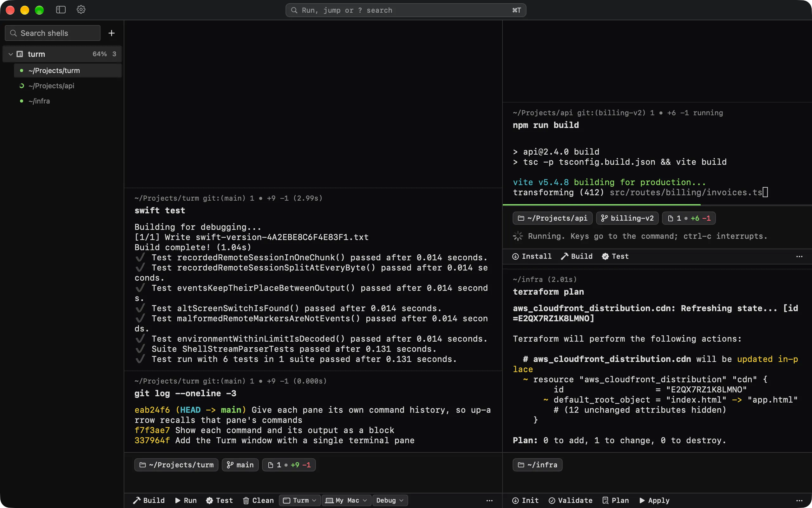The image size is (812, 508).
Task: Click the git log --oneline -3 command
Action: [x=185, y=393]
